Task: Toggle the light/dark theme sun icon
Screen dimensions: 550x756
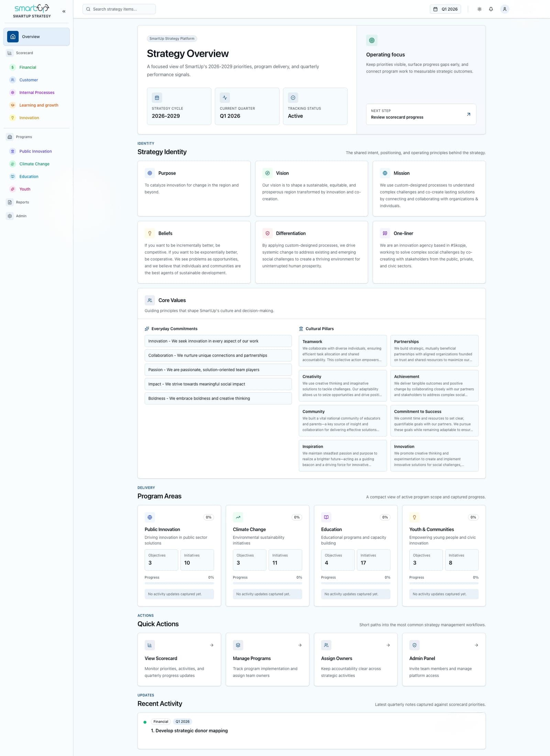Action: tap(480, 9)
